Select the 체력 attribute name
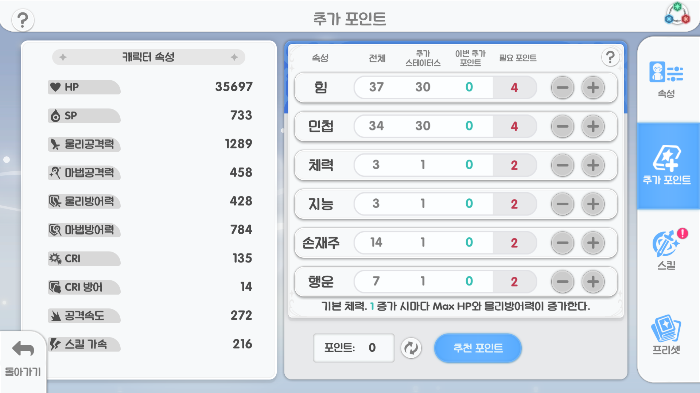This screenshot has height=393, width=700. tap(321, 165)
